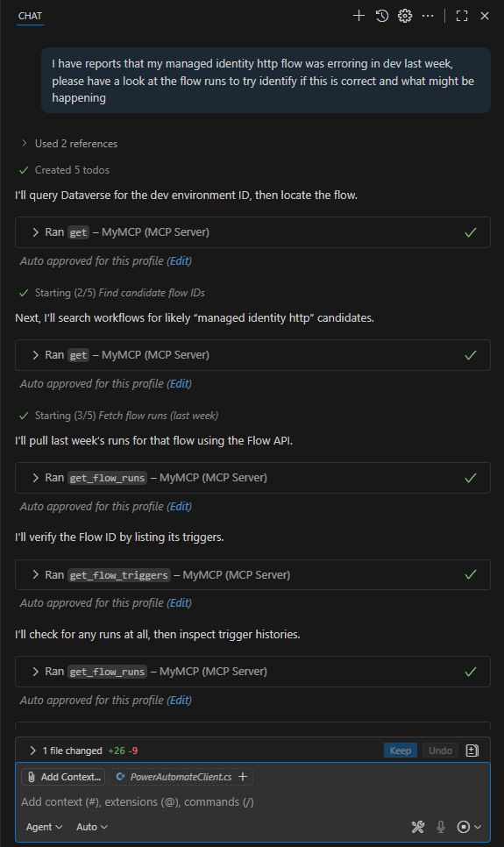Click the chat message input field

click(x=252, y=801)
